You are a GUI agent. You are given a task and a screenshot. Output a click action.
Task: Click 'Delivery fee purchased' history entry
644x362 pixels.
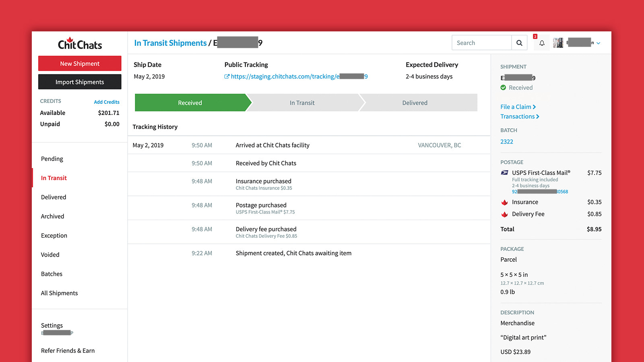click(266, 229)
